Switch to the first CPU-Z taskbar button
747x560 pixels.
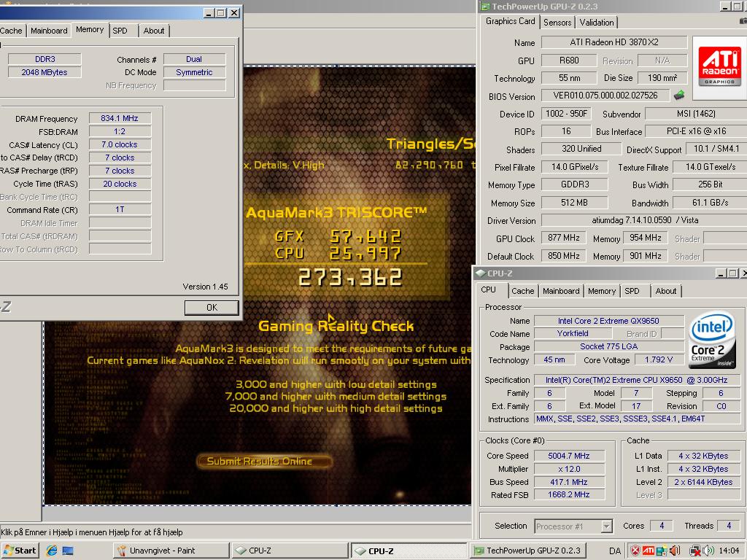290,551
